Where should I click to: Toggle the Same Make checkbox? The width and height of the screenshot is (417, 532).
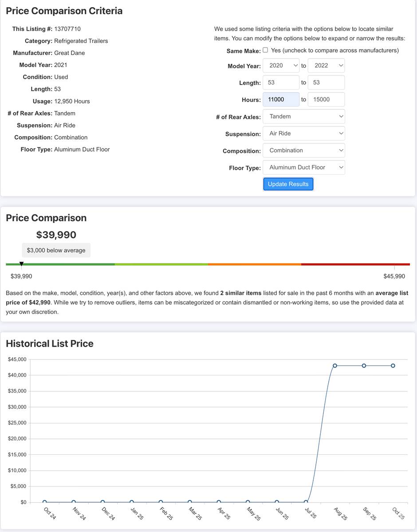pyautogui.click(x=265, y=50)
